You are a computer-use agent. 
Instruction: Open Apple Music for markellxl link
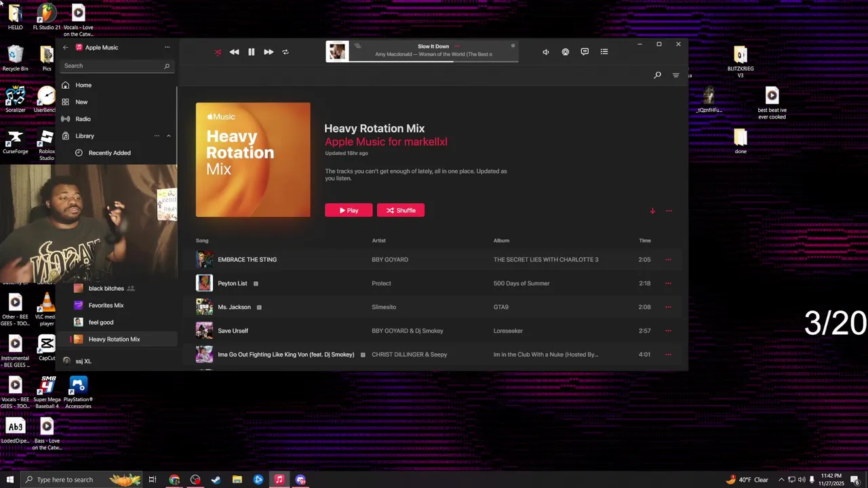click(x=386, y=142)
